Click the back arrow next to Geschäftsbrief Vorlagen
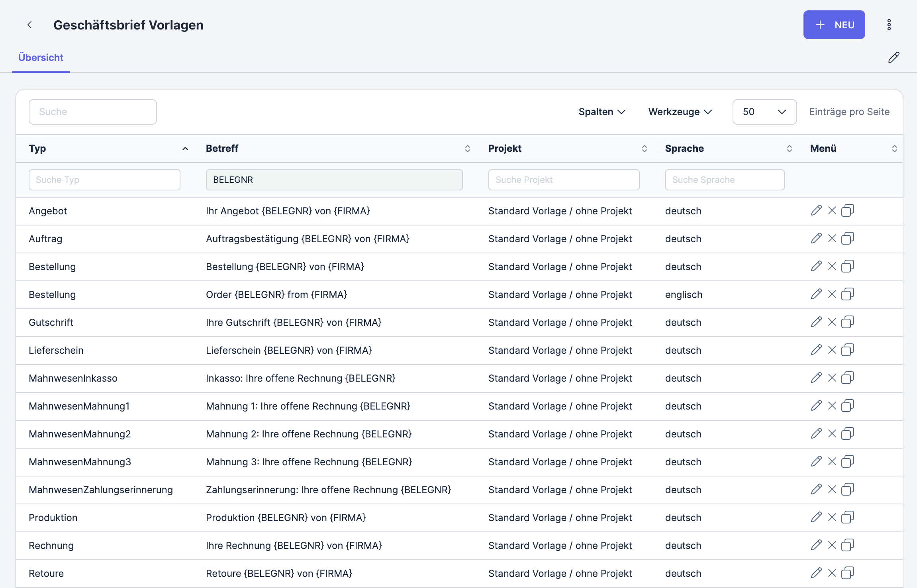Screen dimensions: 917x588 pos(29,25)
